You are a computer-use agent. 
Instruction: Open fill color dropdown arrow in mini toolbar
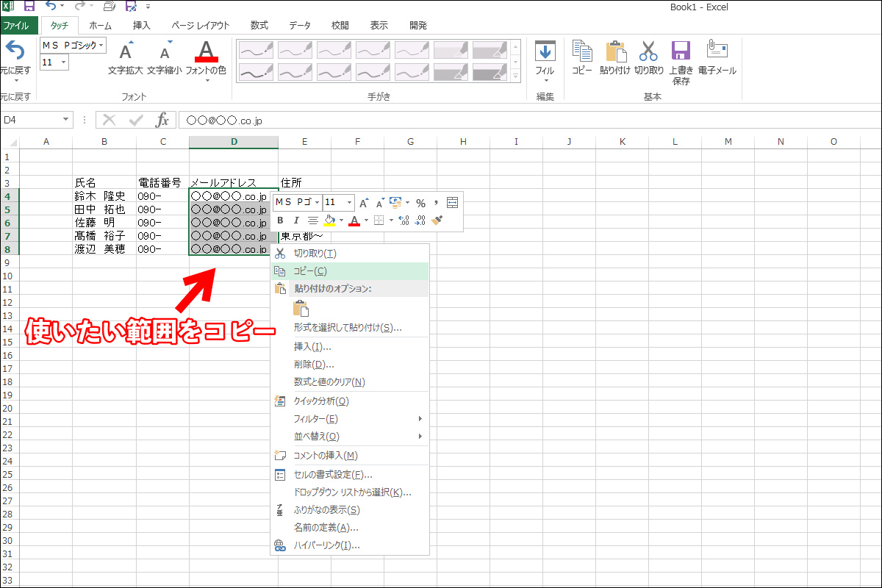pos(341,220)
